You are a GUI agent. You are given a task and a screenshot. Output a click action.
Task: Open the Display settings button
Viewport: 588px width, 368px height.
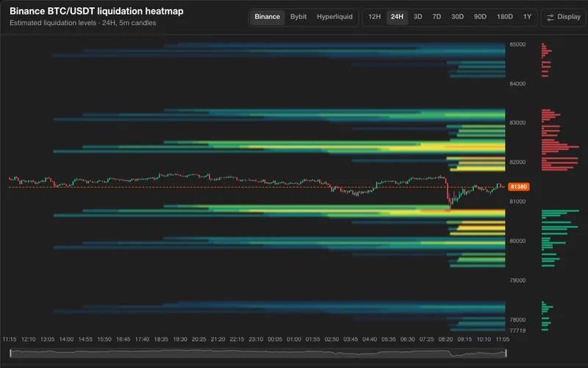point(563,17)
